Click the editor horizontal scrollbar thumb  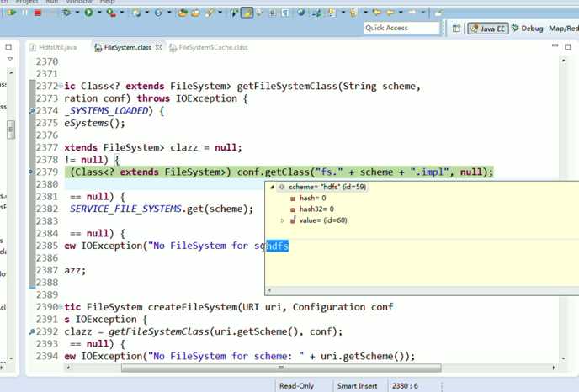coord(281,368)
